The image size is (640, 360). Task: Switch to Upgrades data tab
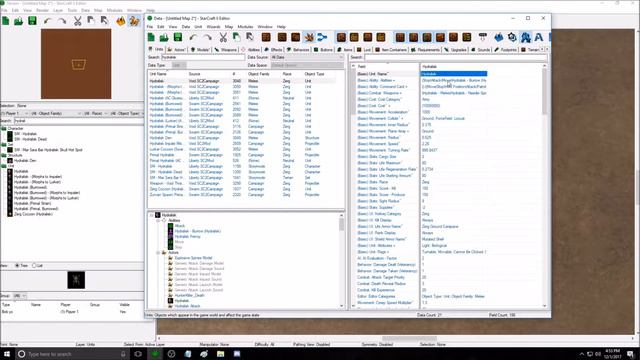456,50
